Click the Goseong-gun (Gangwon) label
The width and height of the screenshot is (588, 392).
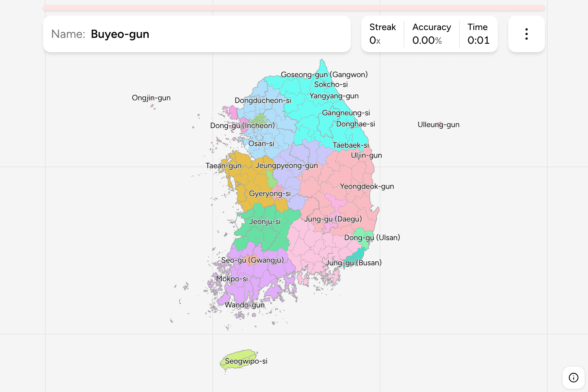click(324, 74)
